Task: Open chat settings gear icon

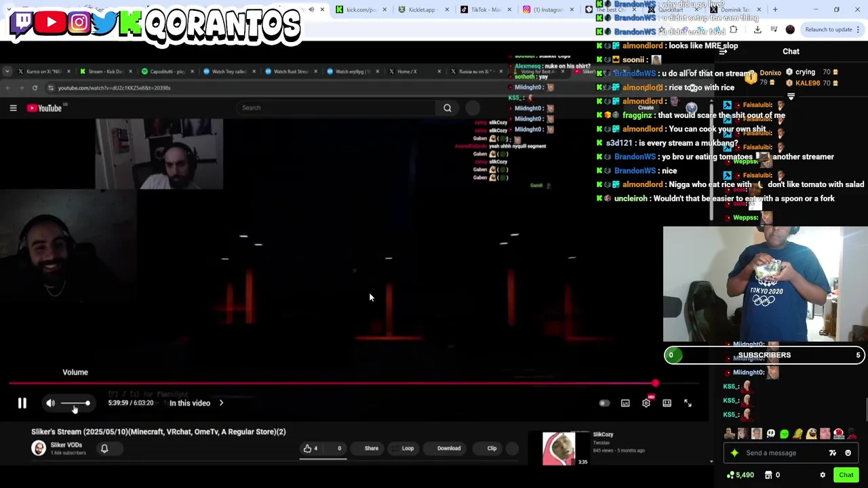Action: pyautogui.click(x=823, y=475)
